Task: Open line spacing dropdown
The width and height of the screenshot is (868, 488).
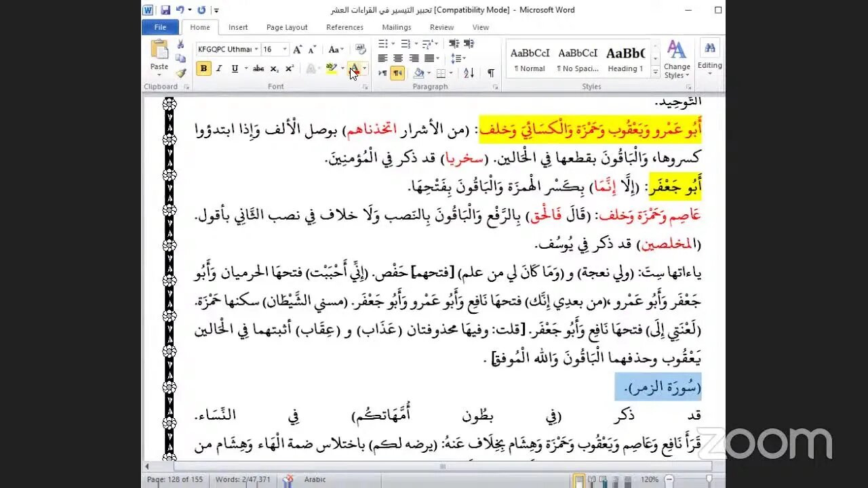Action: pos(458,59)
